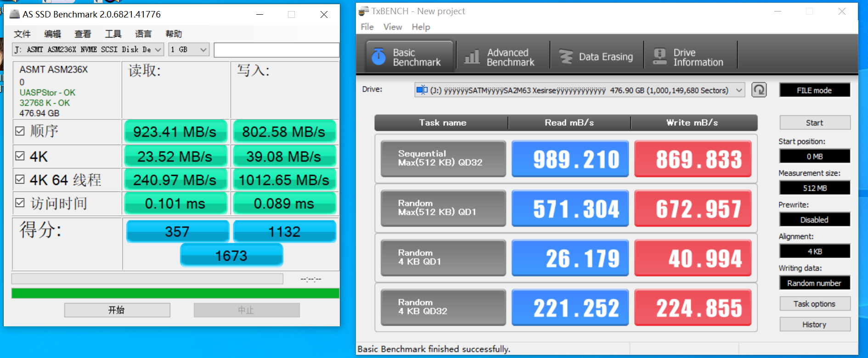Click the total score 1673 in AS SSD
868x358 pixels.
pyautogui.click(x=231, y=255)
